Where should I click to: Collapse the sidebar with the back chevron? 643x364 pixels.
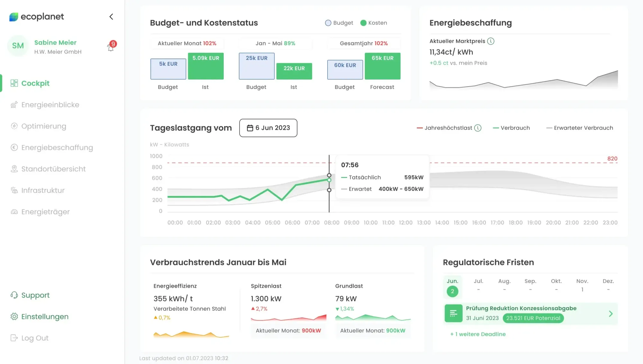(x=111, y=17)
